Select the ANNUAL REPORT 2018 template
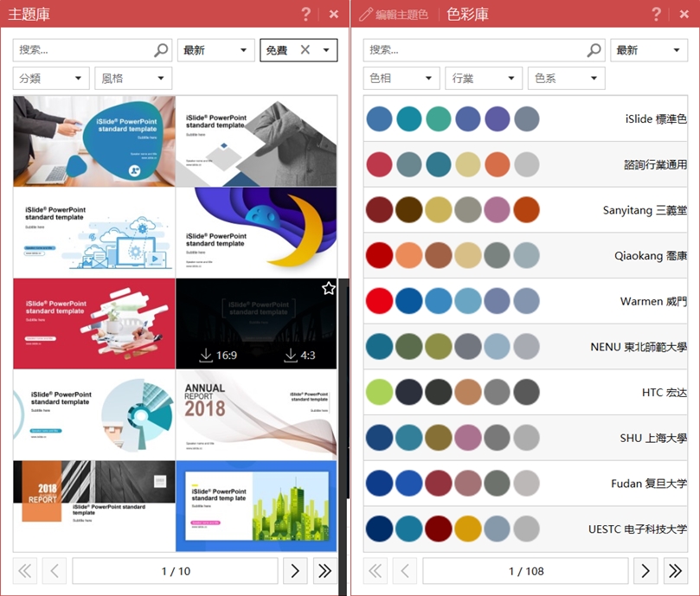This screenshot has height=596, width=700. pyautogui.click(x=256, y=414)
